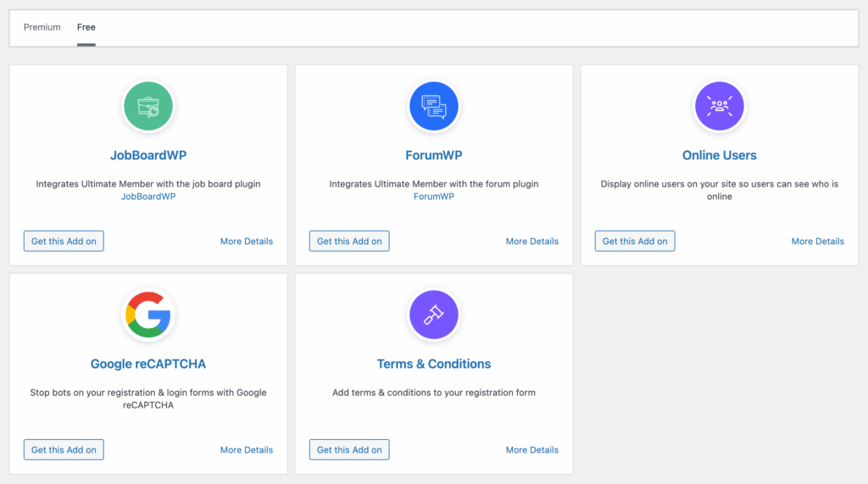
Task: Click the Google reCAPTCHA logo icon
Action: point(148,314)
